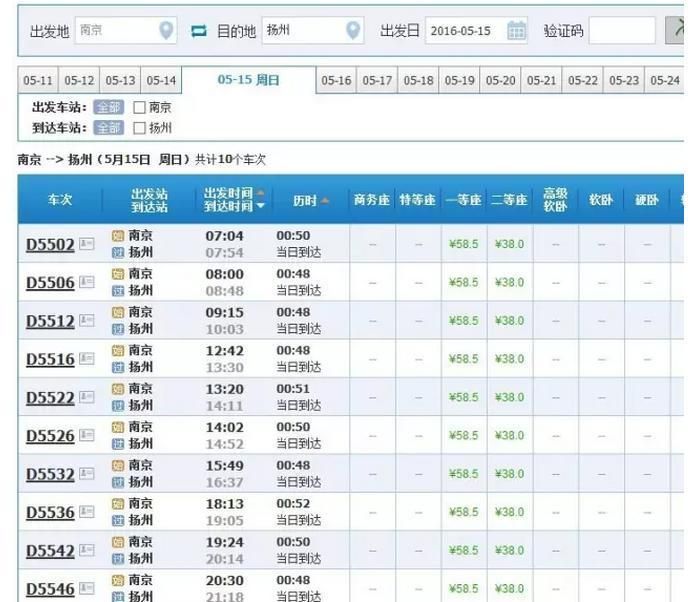Open the calendar icon for departure date
700x602 pixels.
(x=516, y=31)
